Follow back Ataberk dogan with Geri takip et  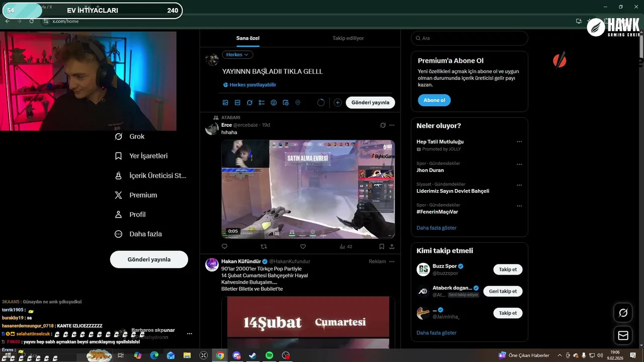(503, 291)
